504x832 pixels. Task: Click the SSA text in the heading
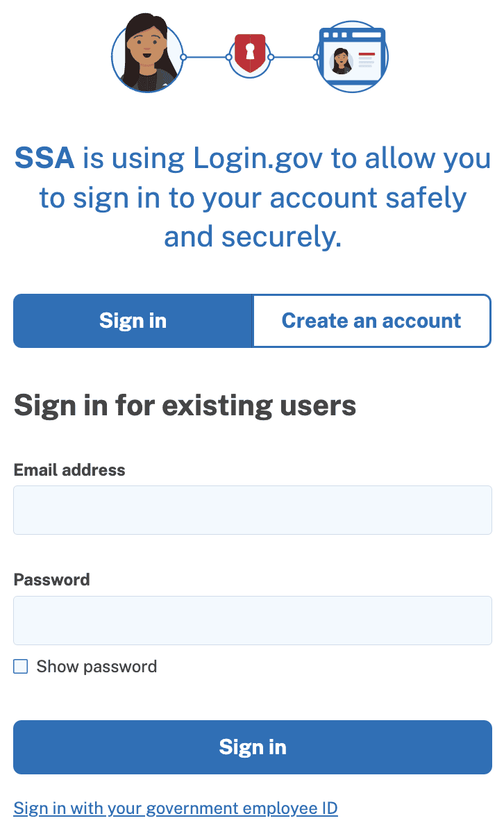click(x=46, y=158)
